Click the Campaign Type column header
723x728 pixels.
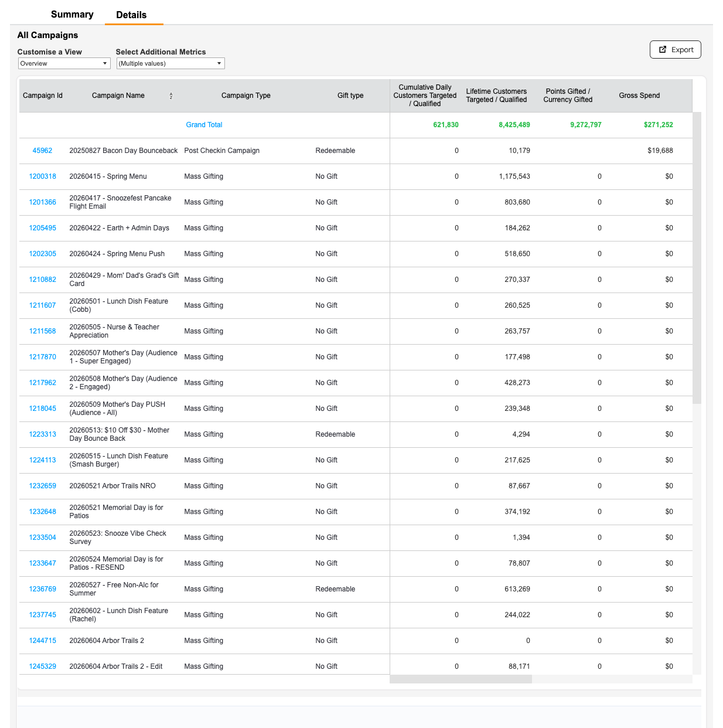coord(246,96)
